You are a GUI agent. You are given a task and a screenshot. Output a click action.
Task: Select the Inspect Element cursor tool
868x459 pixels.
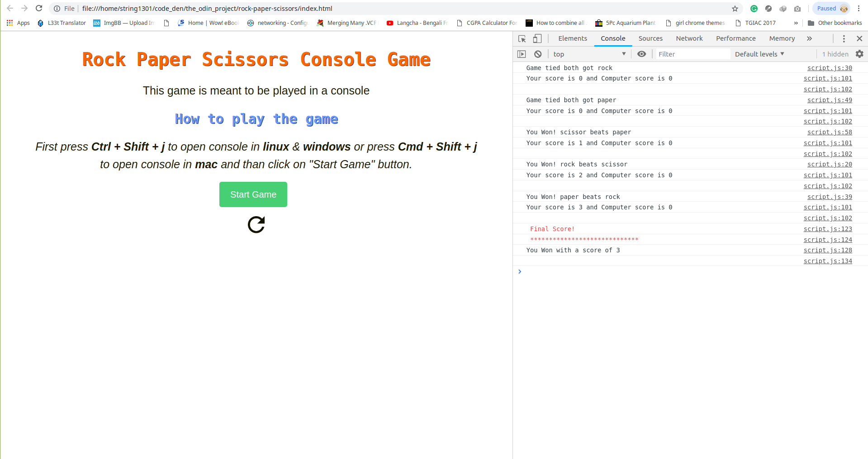(522, 38)
